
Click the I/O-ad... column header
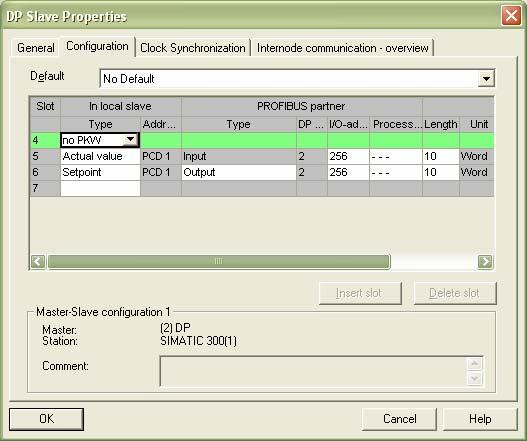tap(348, 124)
